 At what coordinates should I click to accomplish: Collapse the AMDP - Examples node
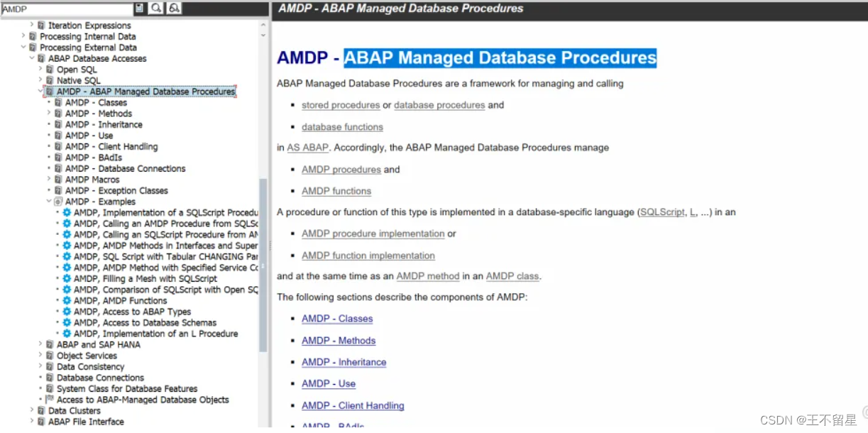(49, 202)
